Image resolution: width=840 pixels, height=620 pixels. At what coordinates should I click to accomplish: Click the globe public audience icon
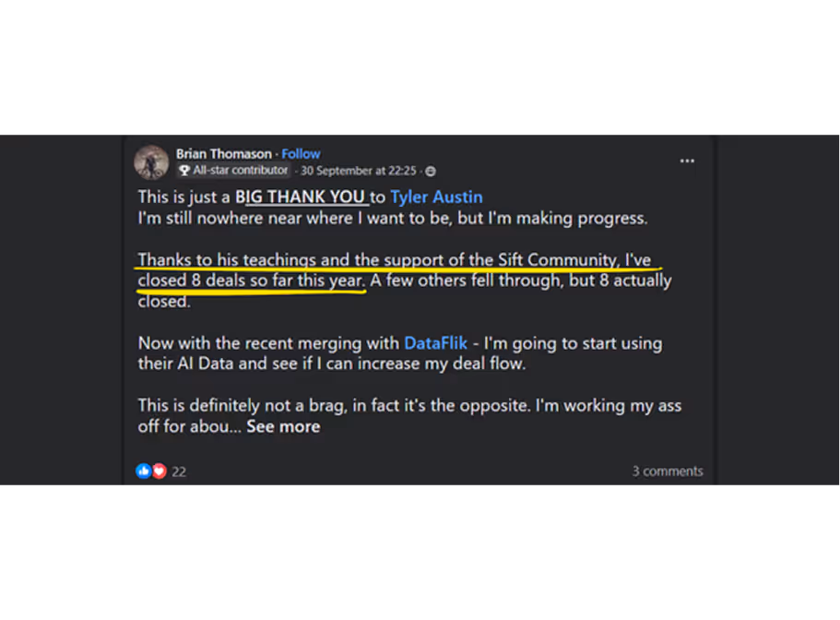431,172
